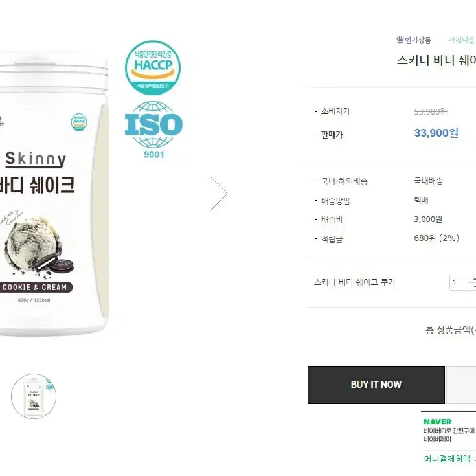
Task: Click the 스키니 바디 쉐이크 product title
Action: [x=436, y=60]
